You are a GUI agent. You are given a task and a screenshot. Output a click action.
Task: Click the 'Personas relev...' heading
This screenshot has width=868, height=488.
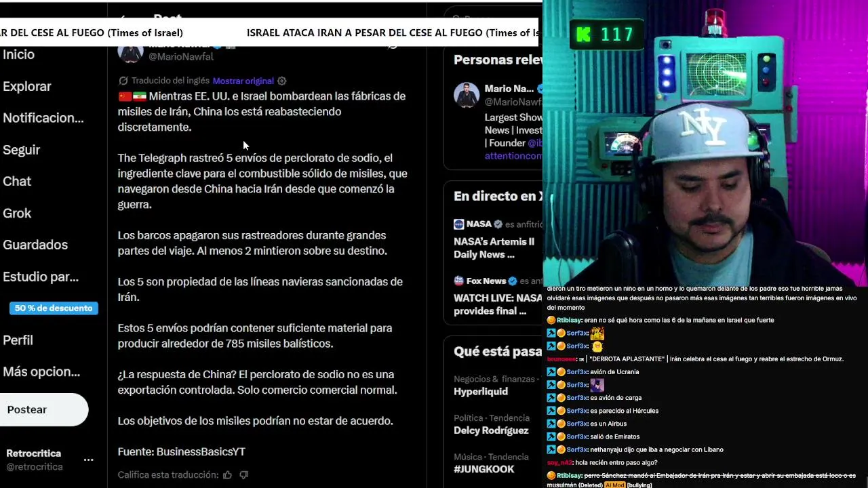498,60
